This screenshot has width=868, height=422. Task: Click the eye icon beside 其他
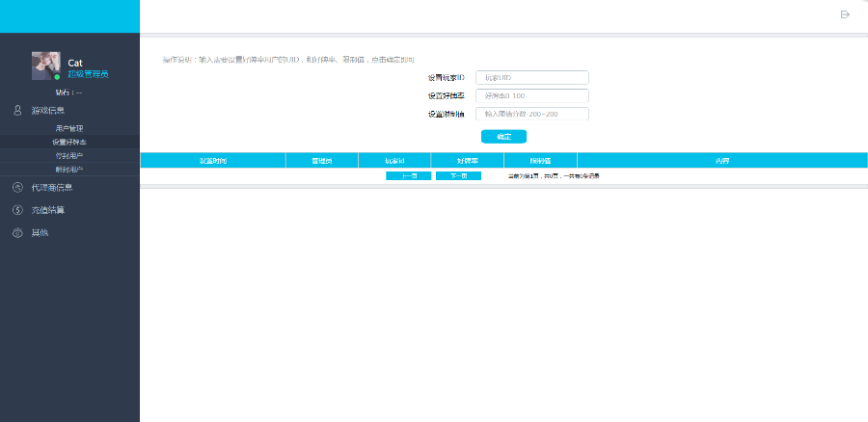[x=17, y=232]
